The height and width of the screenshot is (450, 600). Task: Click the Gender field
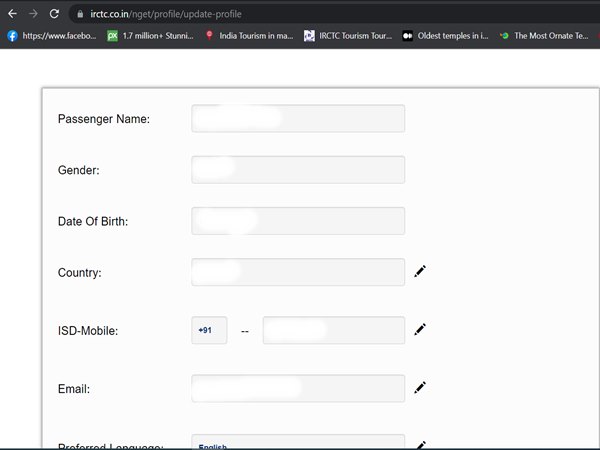298,170
